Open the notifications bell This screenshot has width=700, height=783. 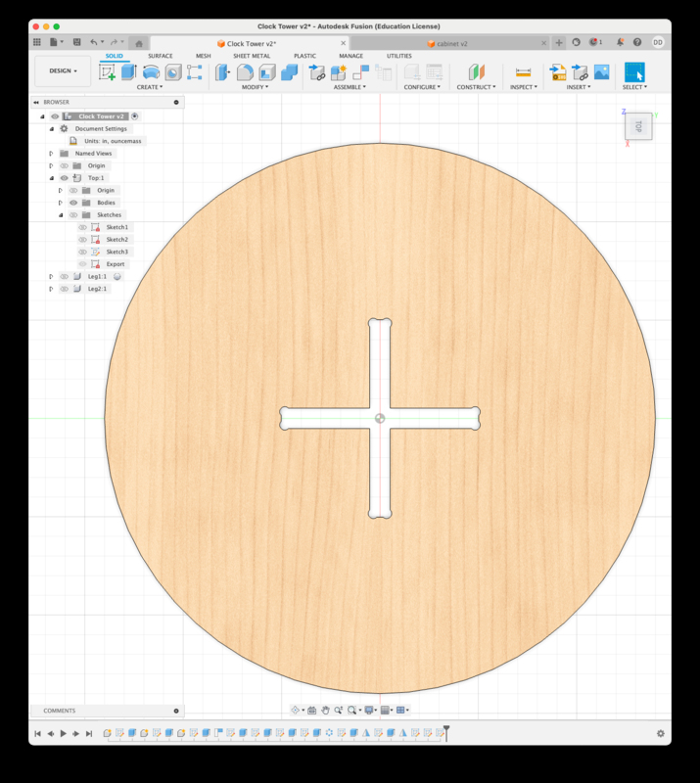[620, 42]
